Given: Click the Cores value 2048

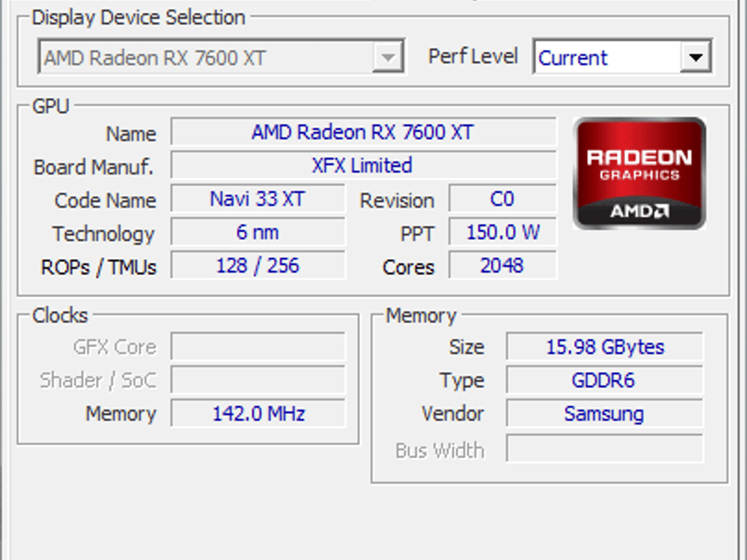Looking at the screenshot, I should 503,265.
